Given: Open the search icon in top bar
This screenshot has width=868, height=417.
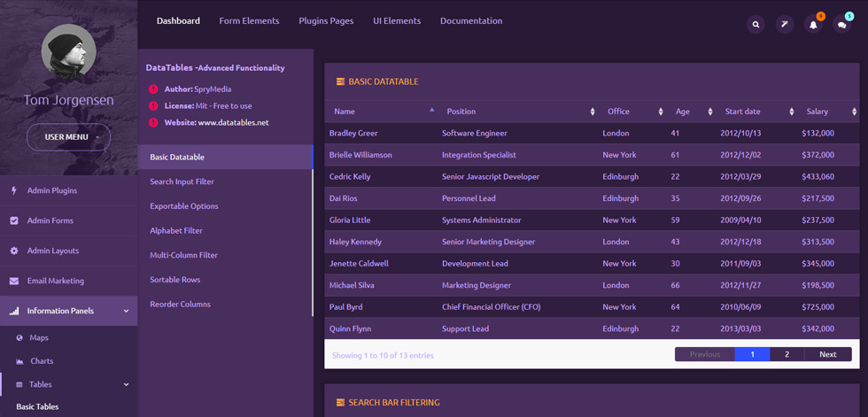Looking at the screenshot, I should pos(756,24).
